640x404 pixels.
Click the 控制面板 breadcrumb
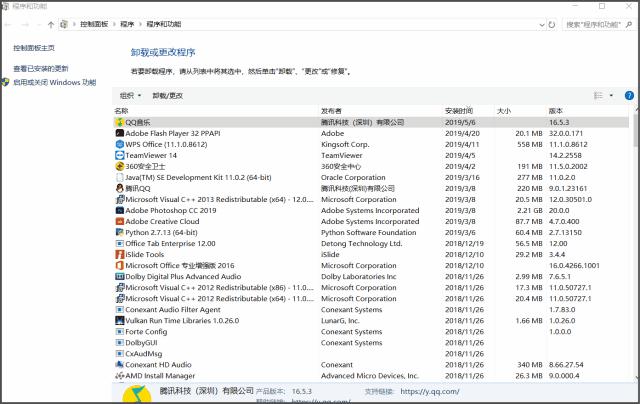pyautogui.click(x=94, y=24)
